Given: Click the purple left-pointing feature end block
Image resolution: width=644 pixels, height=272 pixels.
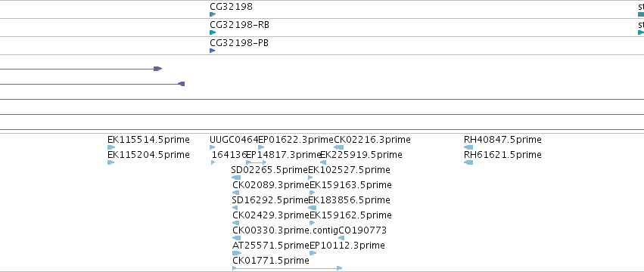Looking at the screenshot, I should pyautogui.click(x=181, y=84).
